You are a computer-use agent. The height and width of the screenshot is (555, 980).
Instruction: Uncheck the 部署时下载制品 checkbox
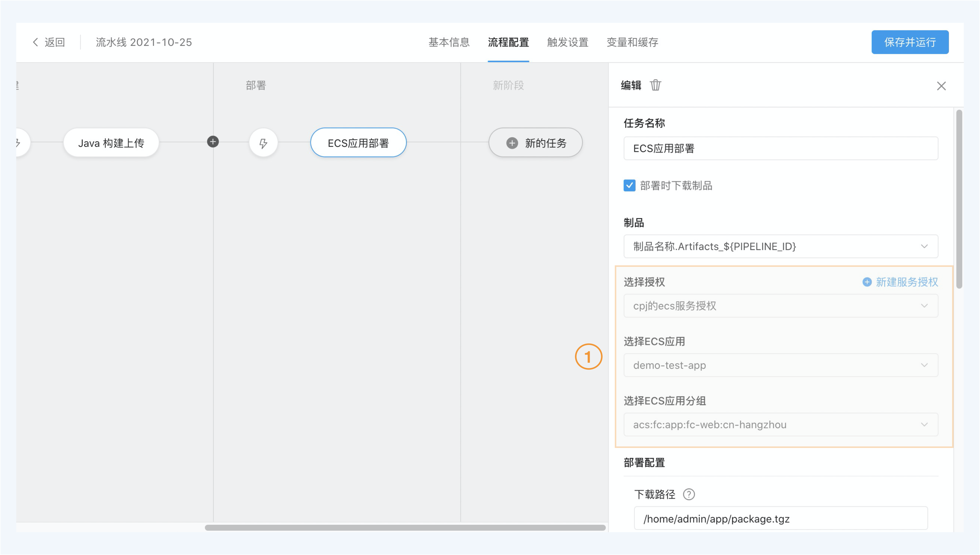pos(629,186)
